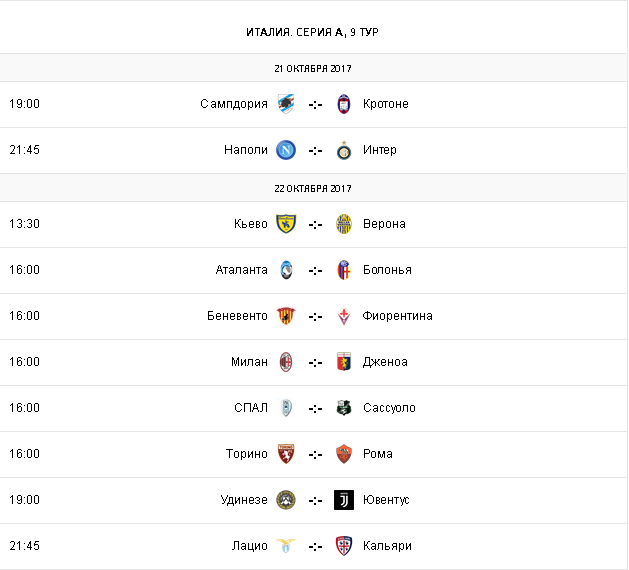Click the Milan club crest

tap(287, 362)
